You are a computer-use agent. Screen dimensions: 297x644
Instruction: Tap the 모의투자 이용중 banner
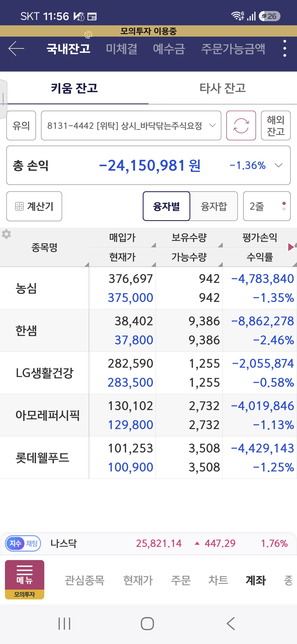pyautogui.click(x=148, y=31)
